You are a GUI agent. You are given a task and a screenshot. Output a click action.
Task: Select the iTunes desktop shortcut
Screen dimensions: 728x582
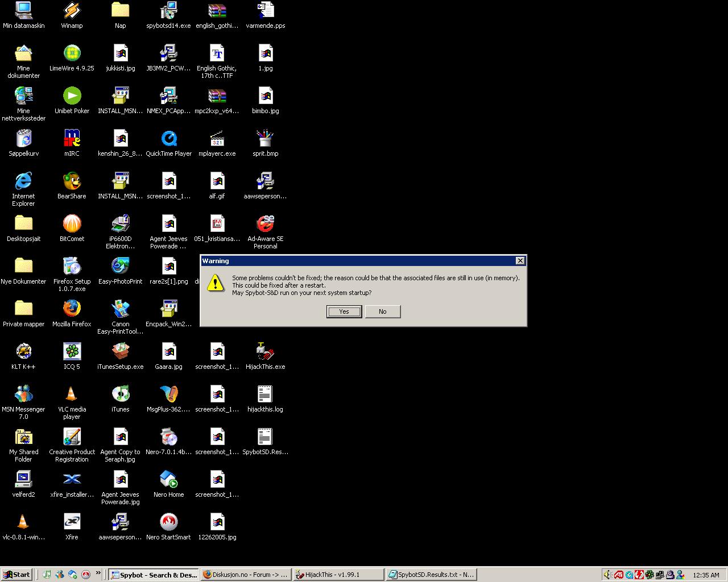tap(121, 399)
